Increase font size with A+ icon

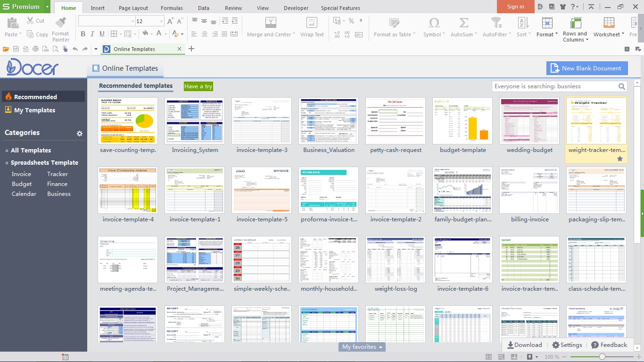point(171,21)
